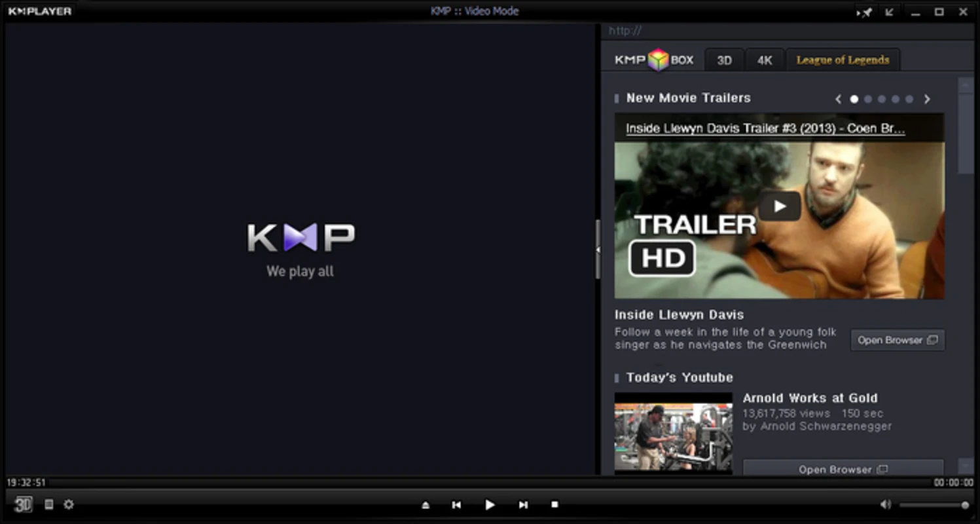Open the League of Legends tab
Image resolution: width=980 pixels, height=524 pixels.
point(843,60)
